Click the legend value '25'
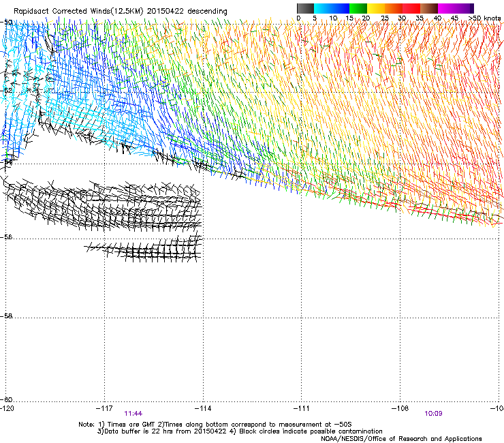The width and height of the screenshot is (504, 443). (x=385, y=18)
